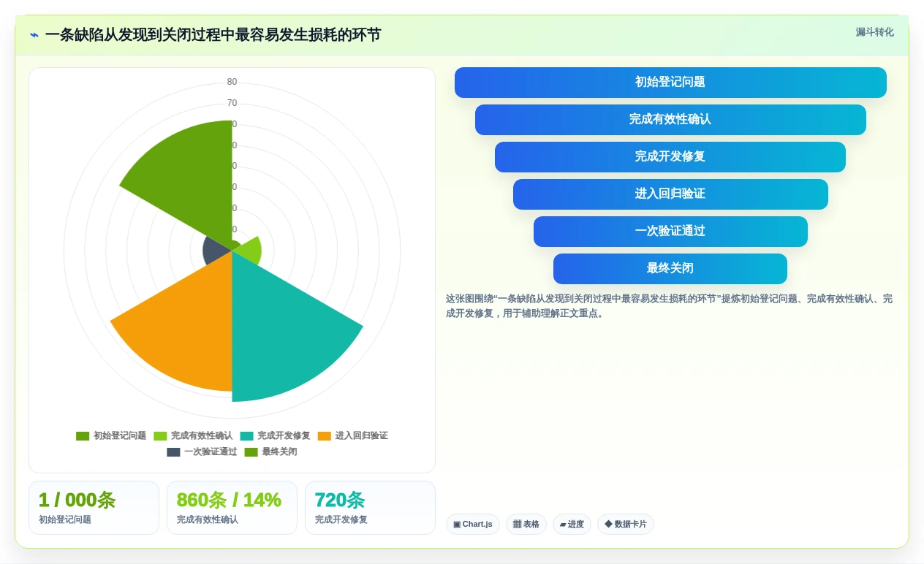Select the 完成有效性确认 funnel bar
924x564 pixels.
pyautogui.click(x=670, y=120)
